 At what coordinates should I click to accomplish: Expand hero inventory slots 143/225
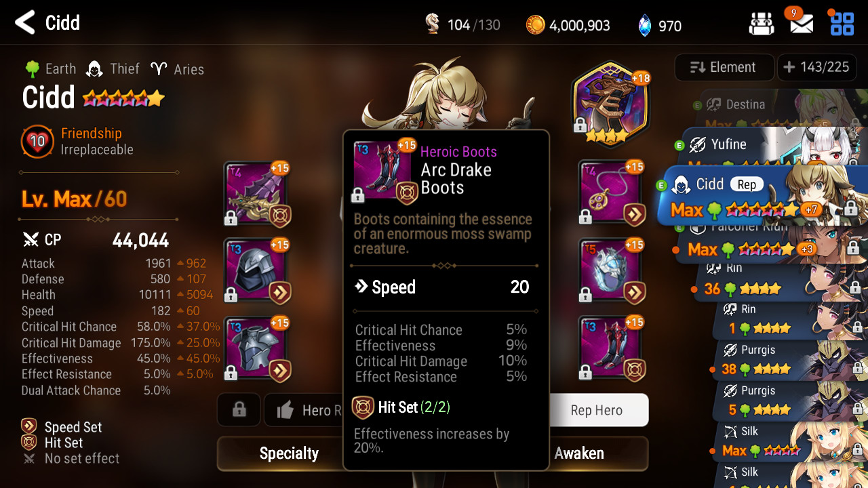pos(816,67)
